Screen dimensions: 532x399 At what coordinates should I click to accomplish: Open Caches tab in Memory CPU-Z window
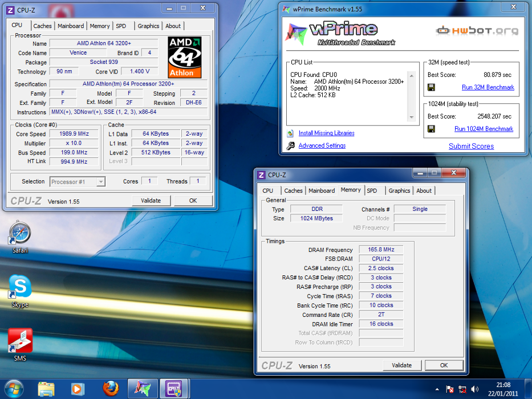point(294,191)
